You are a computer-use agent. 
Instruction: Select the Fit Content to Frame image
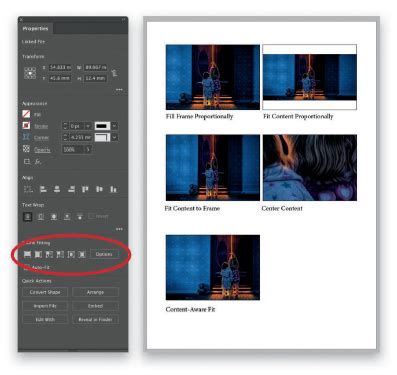click(x=213, y=167)
